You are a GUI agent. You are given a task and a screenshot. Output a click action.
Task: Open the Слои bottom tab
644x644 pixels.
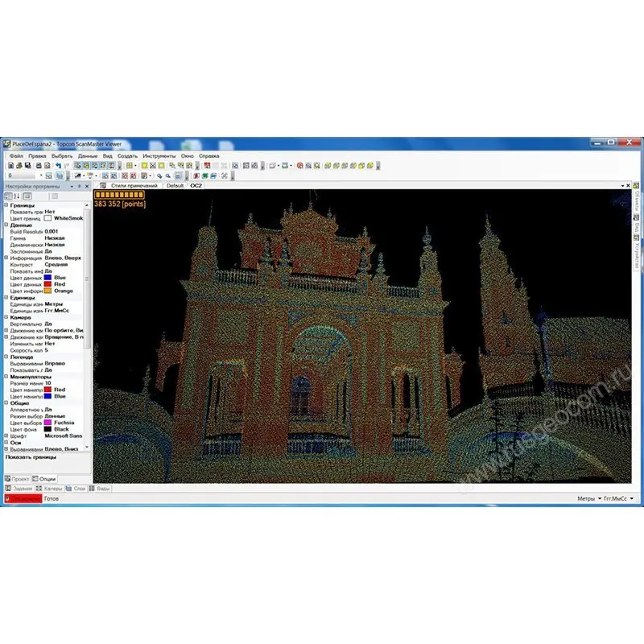(x=79, y=489)
